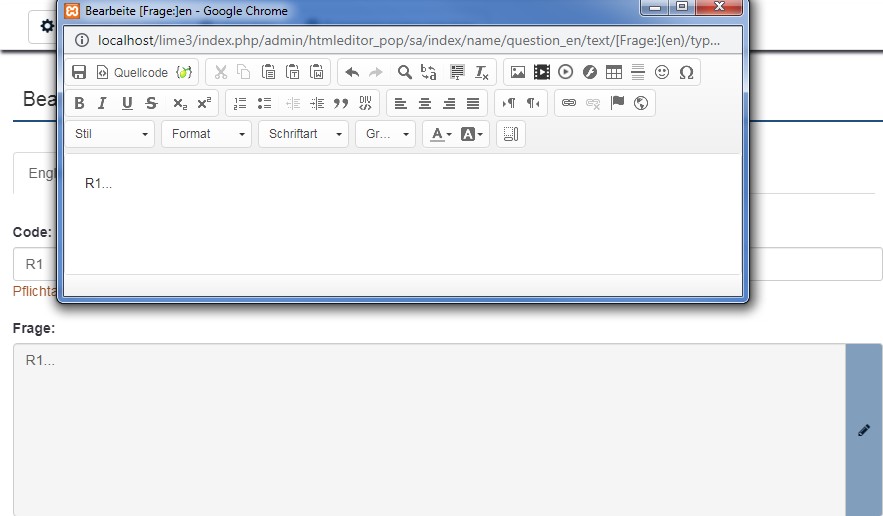Switch to Quellcode source view
The width and height of the screenshot is (883, 516).
click(133, 72)
